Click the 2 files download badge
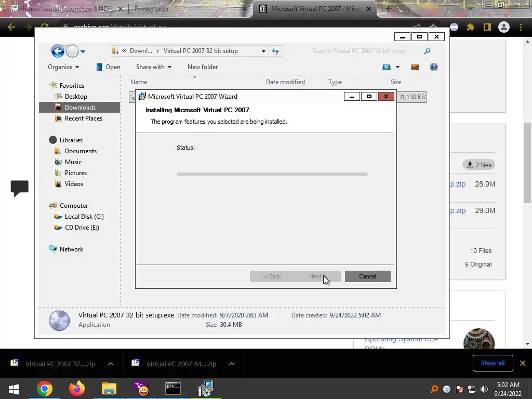Viewport: 532px width, 399px height. [478, 165]
